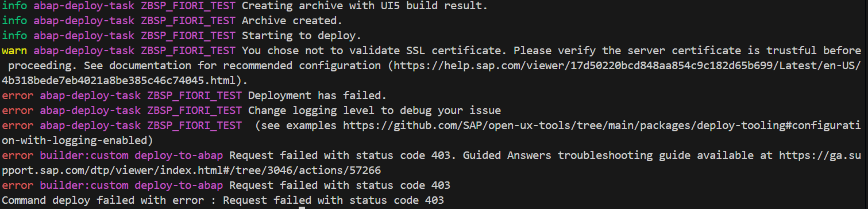Click the "pport.sap.com/dtp/viewer/index.html" wrapped URL line

tap(191, 170)
